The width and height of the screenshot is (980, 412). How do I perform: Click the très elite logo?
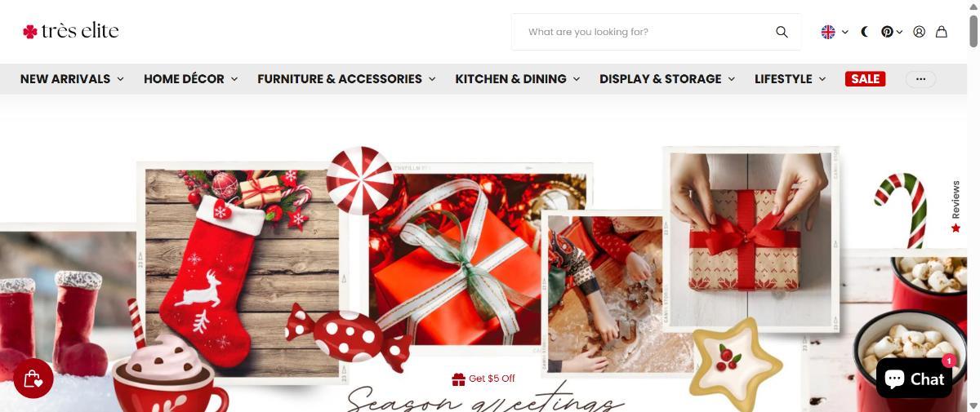coord(71,31)
